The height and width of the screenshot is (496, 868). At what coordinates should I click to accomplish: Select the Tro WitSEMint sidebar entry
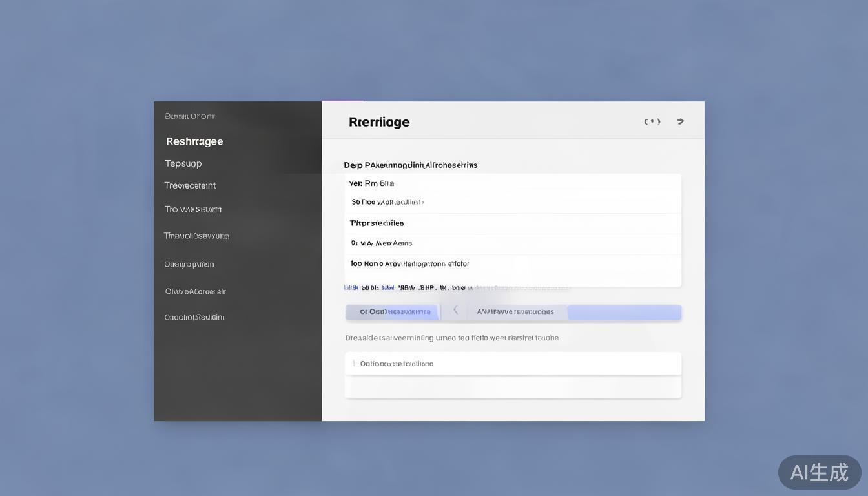point(192,209)
